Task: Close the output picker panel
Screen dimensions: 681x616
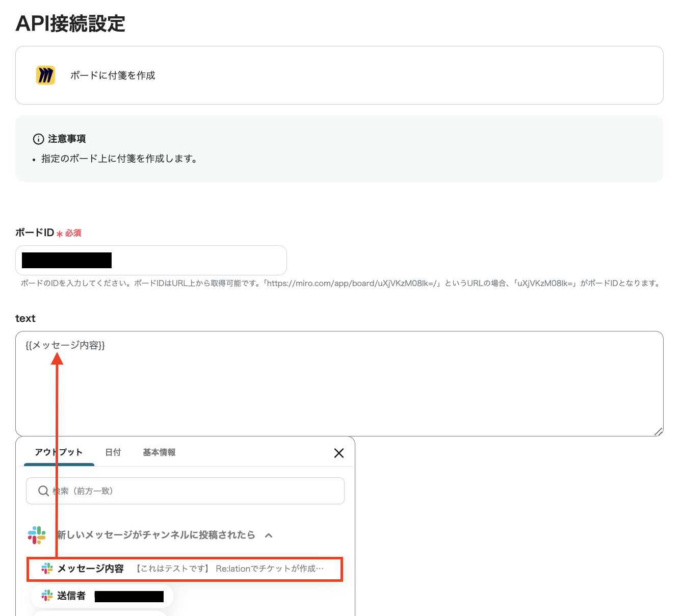Action: pyautogui.click(x=338, y=453)
